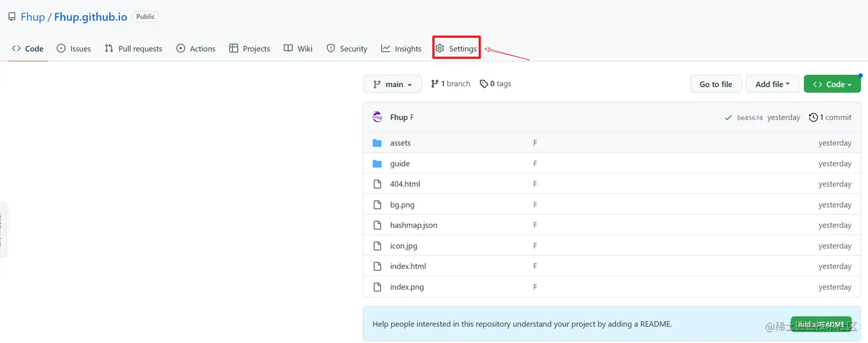Image resolution: width=868 pixels, height=343 pixels.
Task: Open the 404.html file
Action: (x=405, y=184)
